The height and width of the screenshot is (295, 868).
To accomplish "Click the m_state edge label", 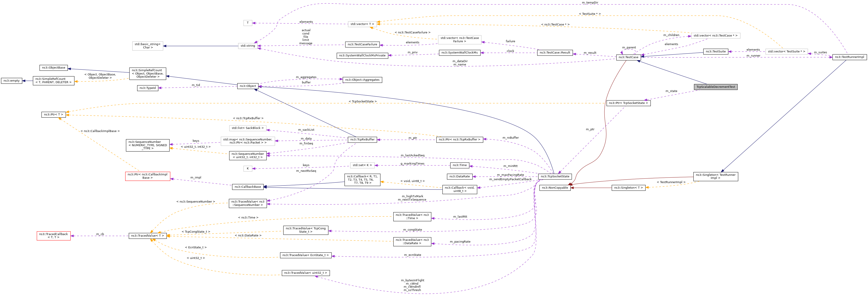I will (x=671, y=91).
